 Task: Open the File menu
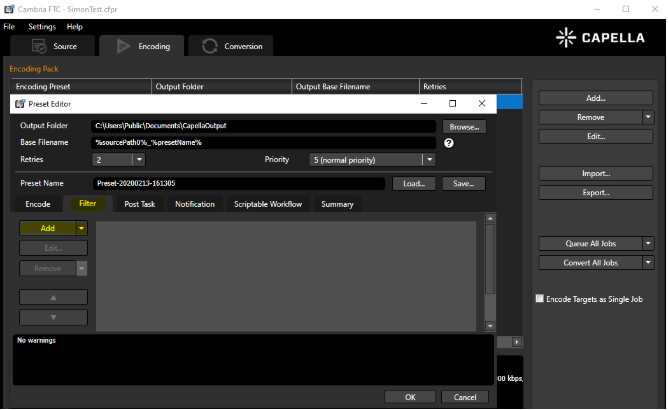9,27
